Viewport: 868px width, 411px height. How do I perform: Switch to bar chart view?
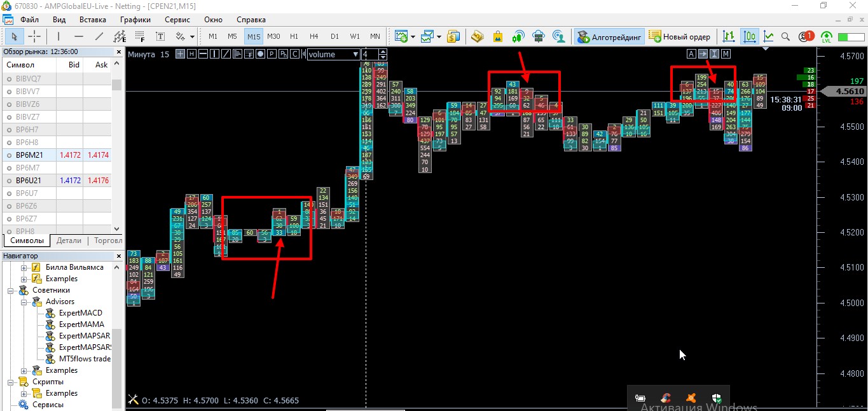(x=729, y=36)
